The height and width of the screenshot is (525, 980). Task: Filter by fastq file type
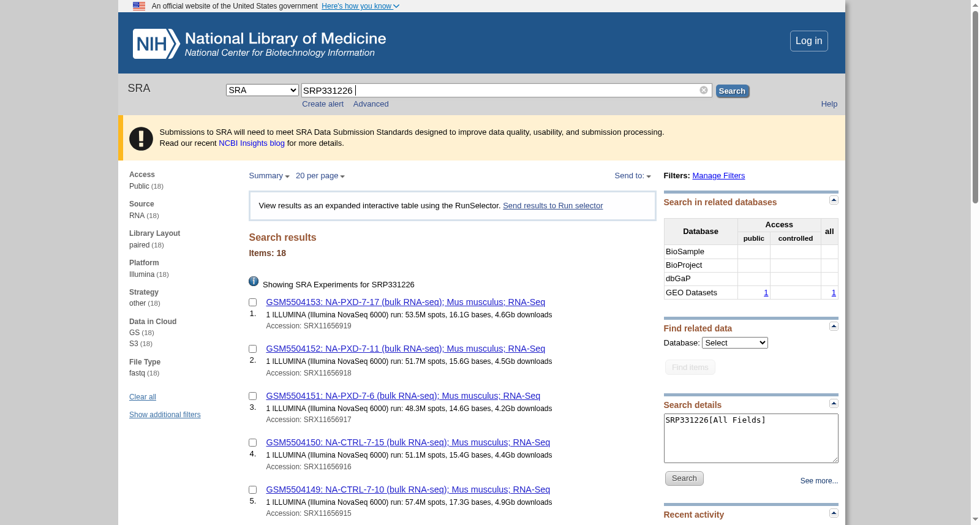click(x=137, y=373)
